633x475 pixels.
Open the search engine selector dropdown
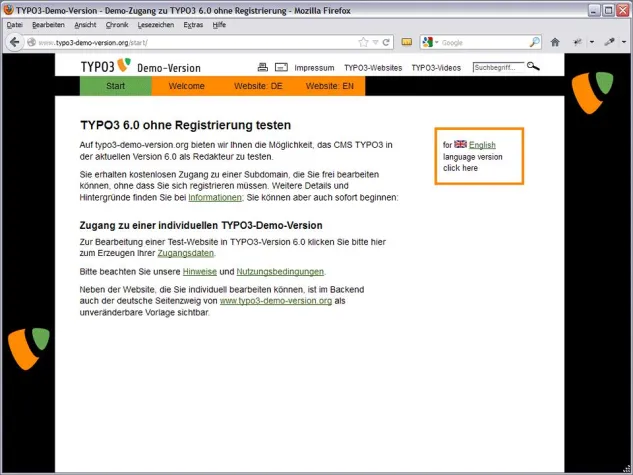click(x=436, y=42)
